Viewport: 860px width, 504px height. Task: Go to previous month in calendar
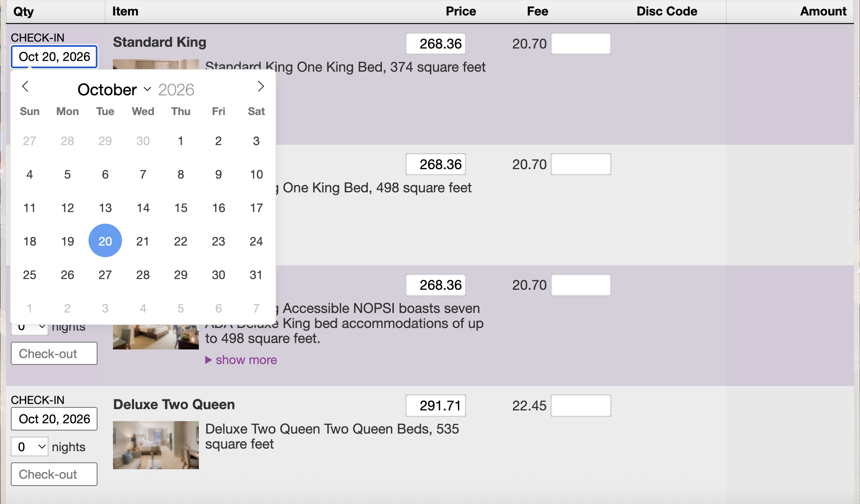[25, 87]
